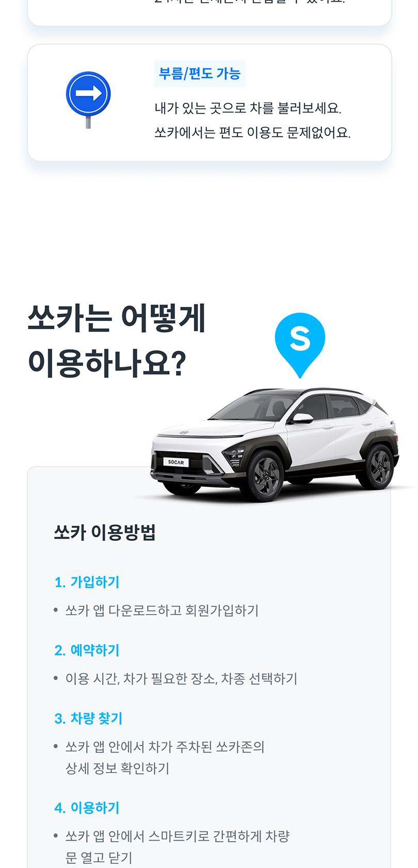
Task: Click the 부름/편도 가능 tag label
Action: (200, 74)
